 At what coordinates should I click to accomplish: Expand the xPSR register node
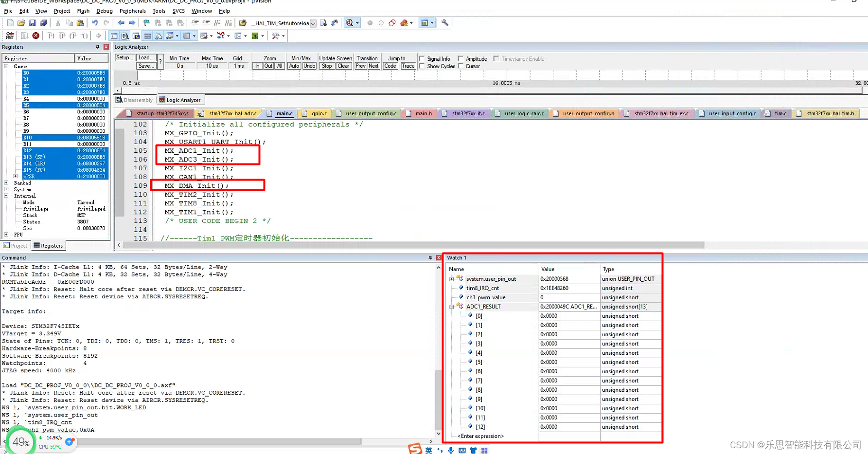(16, 176)
